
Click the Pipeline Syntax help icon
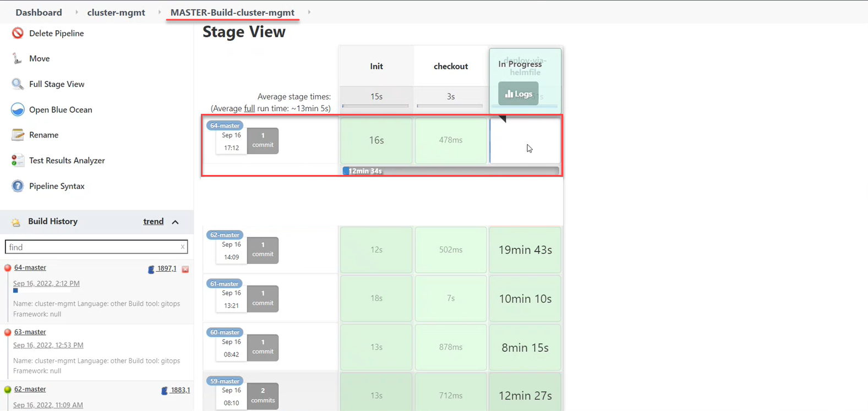pos(18,186)
